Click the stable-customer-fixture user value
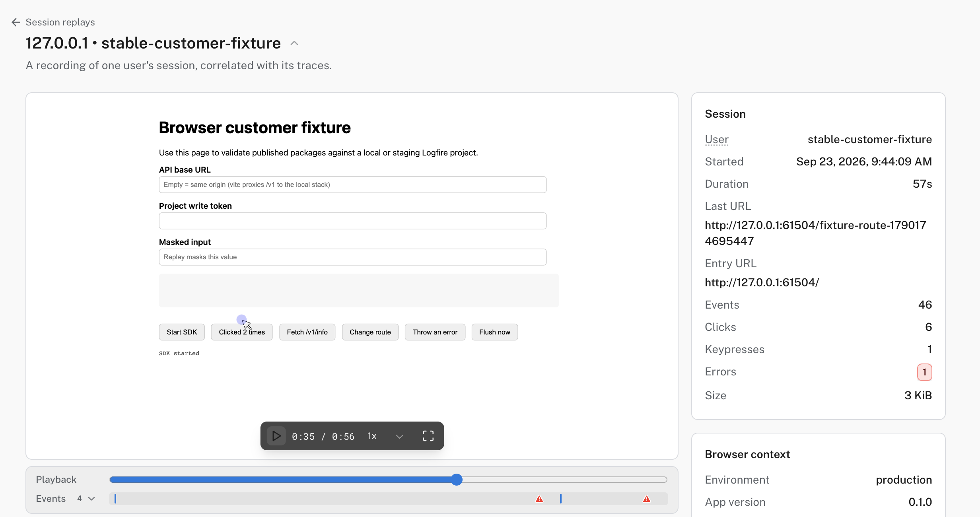The image size is (980, 517). tap(870, 139)
